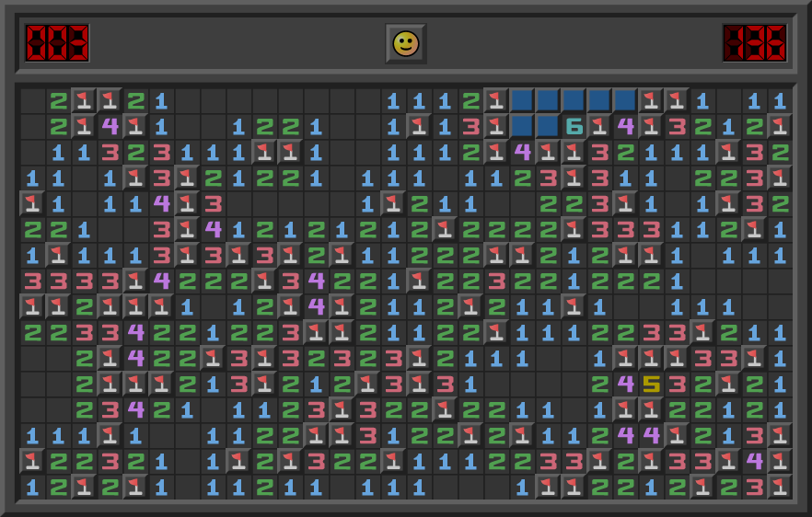This screenshot has height=517, width=812.
Task: Click the purple 4 left of the yellow 5
Action: pos(625,384)
